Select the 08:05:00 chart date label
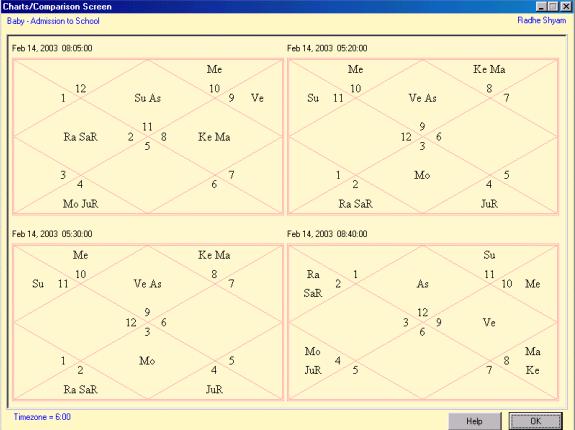This screenshot has width=575, height=430. coord(52,48)
